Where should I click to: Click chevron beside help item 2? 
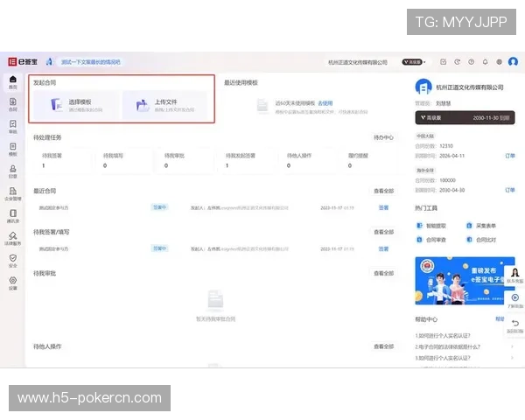pyautogui.click(x=512, y=346)
